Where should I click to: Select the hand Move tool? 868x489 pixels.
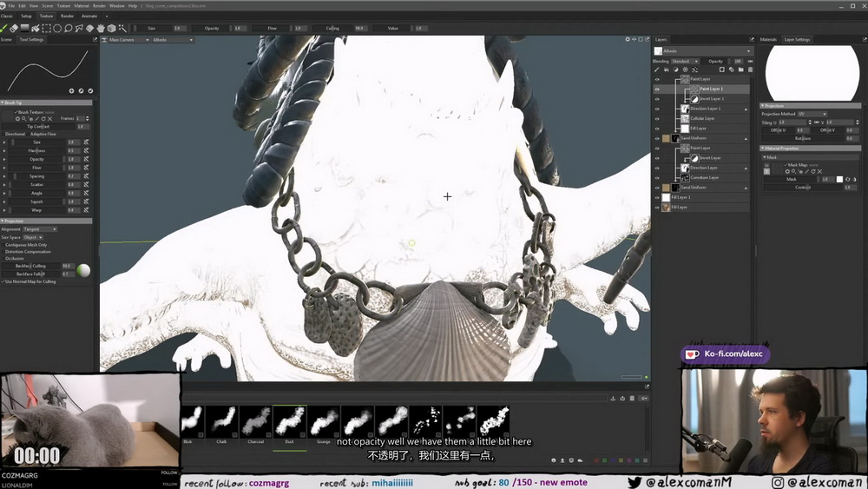pos(100,29)
